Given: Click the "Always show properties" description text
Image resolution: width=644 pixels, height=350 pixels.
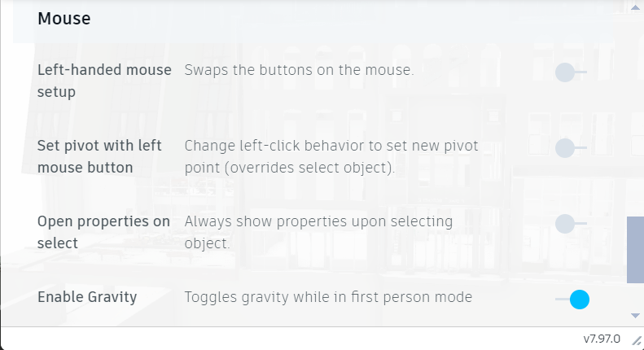Looking at the screenshot, I should click(318, 232).
